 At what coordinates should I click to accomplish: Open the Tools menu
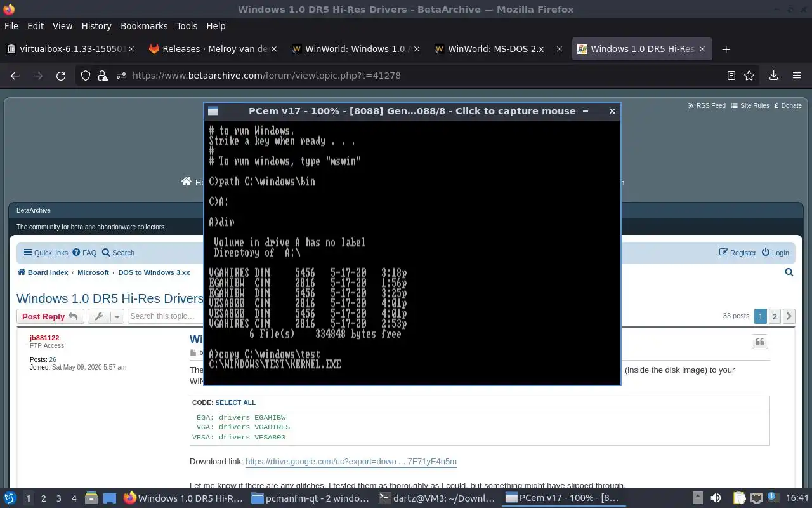pyautogui.click(x=187, y=26)
